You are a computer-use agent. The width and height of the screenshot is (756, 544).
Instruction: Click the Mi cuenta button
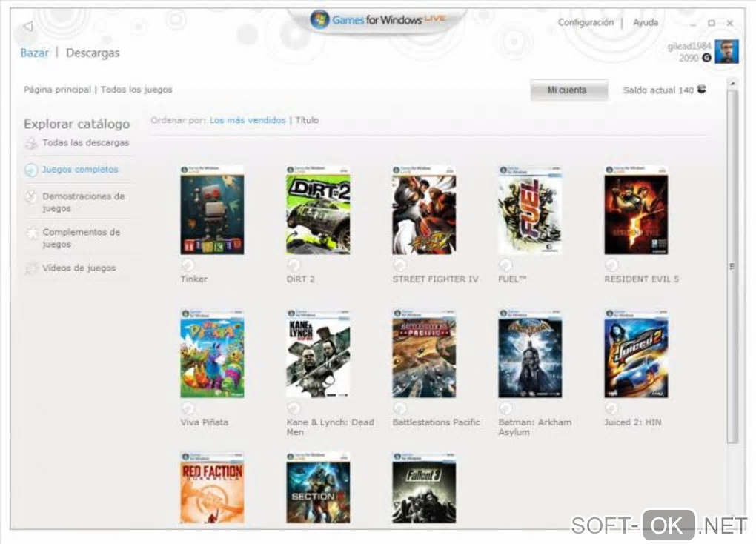pos(569,90)
